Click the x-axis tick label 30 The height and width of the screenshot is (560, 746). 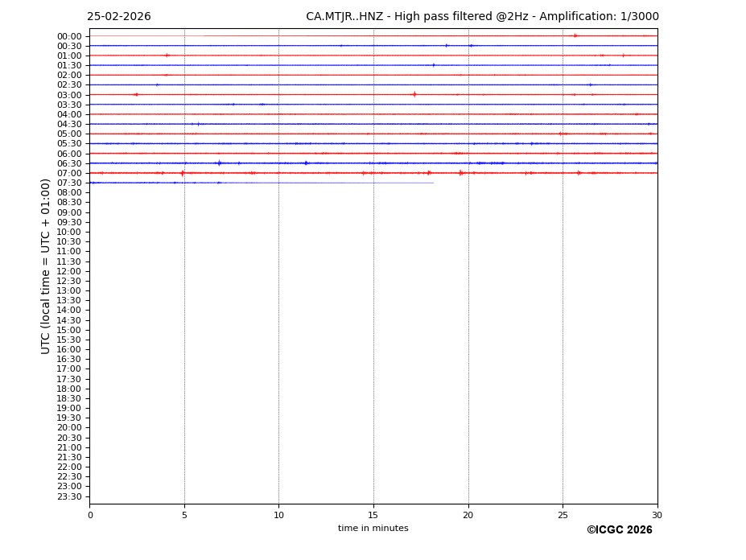[657, 515]
